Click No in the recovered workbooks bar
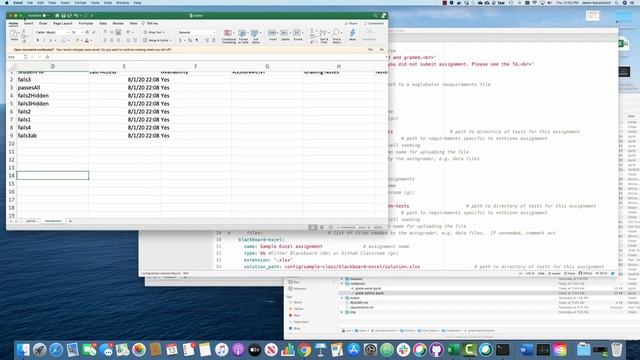 point(382,49)
